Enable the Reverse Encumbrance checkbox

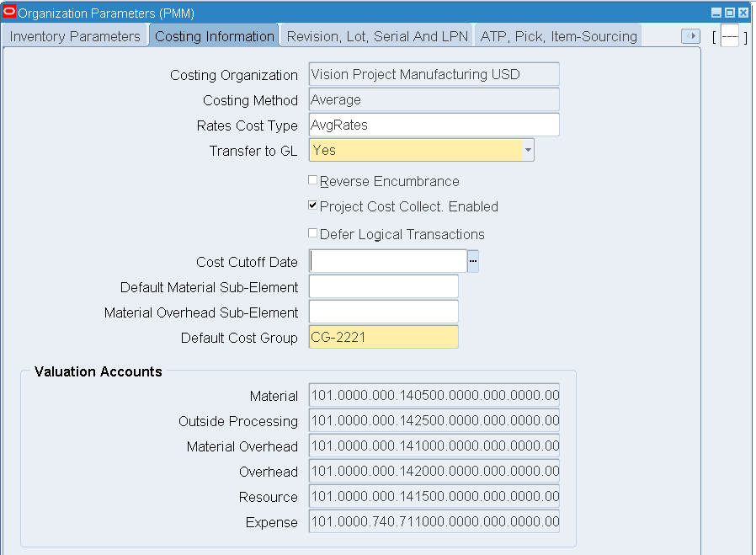click(313, 180)
